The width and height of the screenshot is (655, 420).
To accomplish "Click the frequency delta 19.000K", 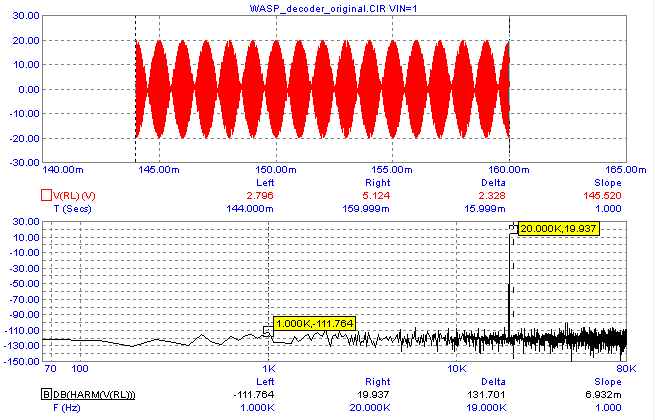I will (486, 407).
